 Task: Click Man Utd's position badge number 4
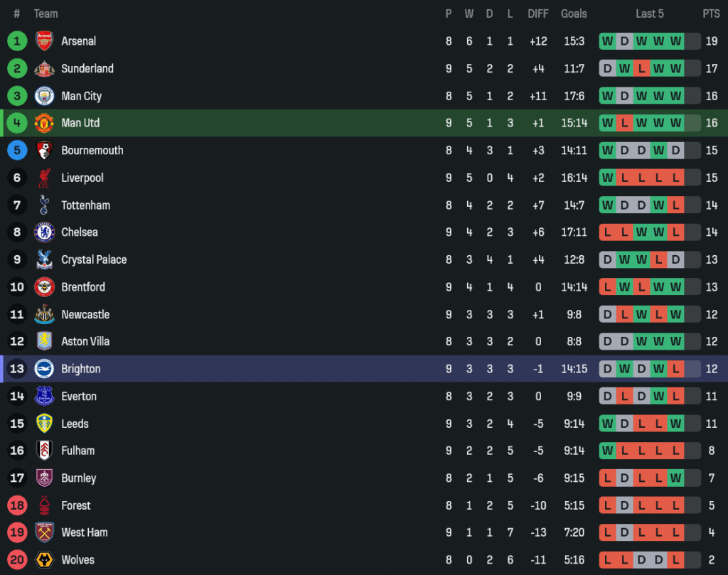tap(17, 123)
